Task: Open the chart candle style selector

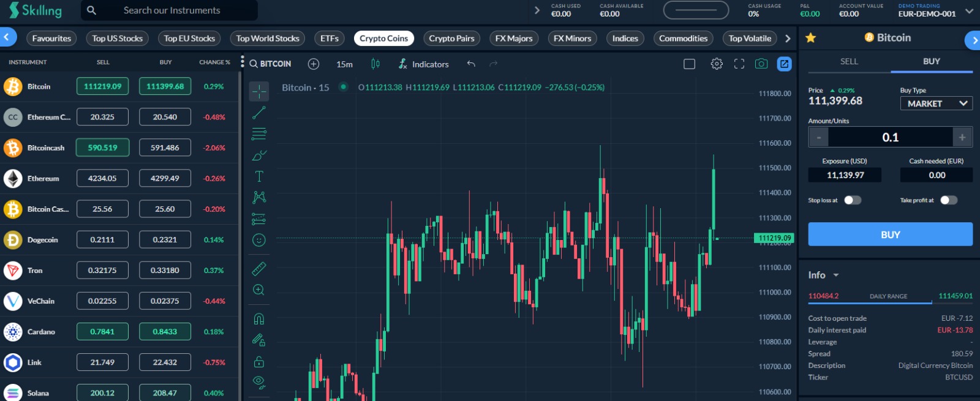Action: tap(375, 64)
